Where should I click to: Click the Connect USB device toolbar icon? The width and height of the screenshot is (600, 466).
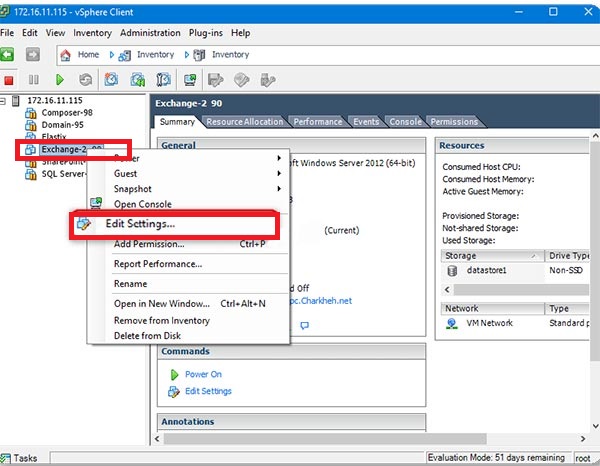click(267, 80)
